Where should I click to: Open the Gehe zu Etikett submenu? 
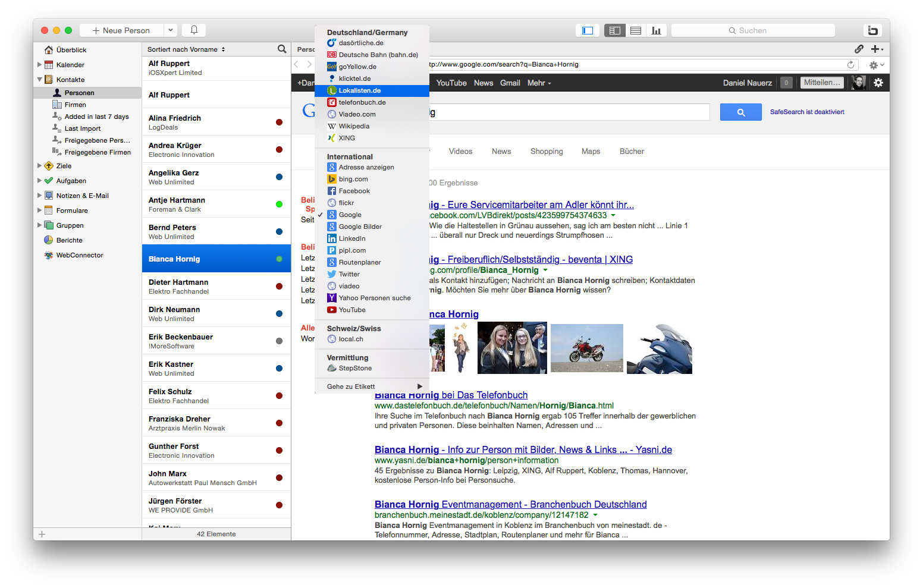372,386
